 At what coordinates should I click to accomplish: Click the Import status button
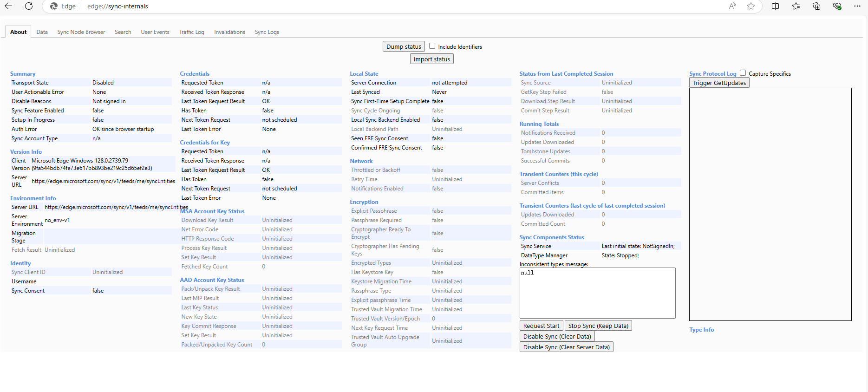[432, 59]
